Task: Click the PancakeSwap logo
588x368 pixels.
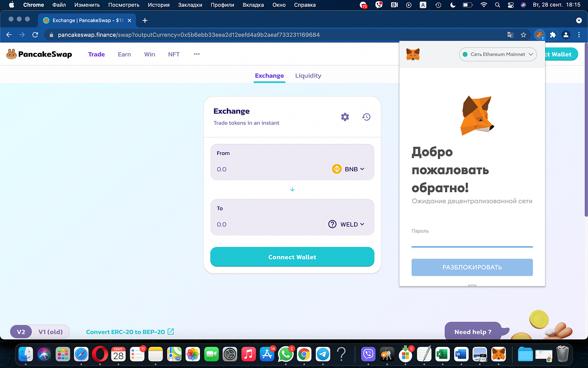Action: click(x=39, y=54)
